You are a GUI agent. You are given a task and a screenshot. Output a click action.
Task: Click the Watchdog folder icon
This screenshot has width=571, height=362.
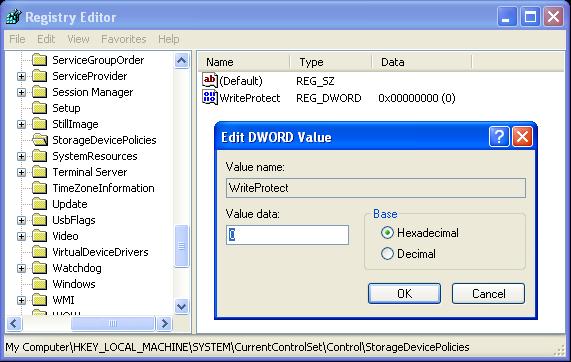click(x=39, y=268)
